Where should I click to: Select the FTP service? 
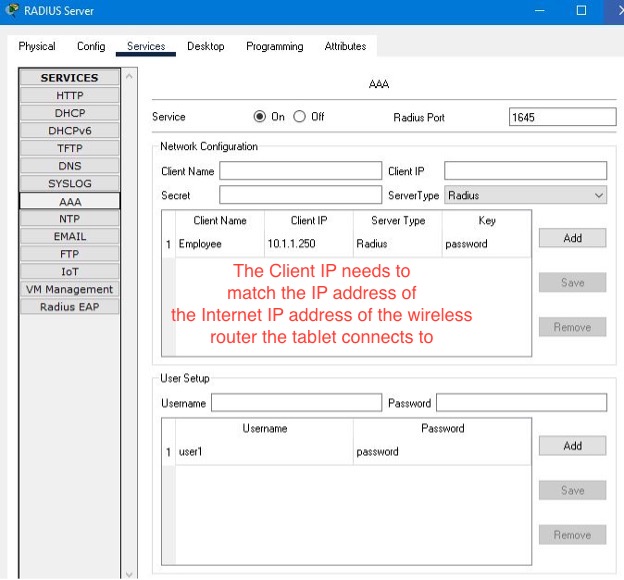(x=70, y=254)
